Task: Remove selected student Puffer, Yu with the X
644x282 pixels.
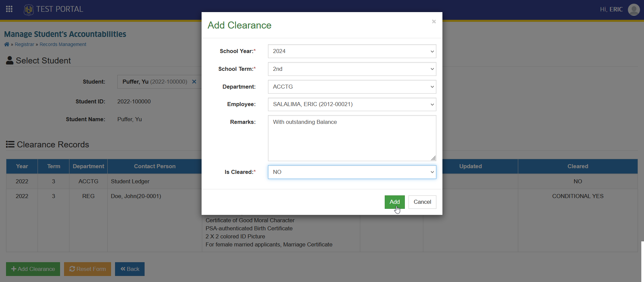Action: (x=194, y=82)
